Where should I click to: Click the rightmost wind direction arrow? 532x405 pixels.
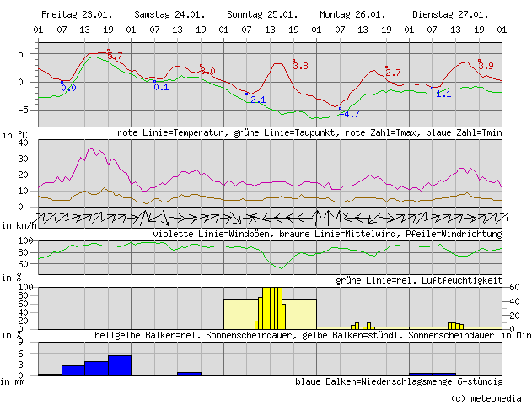[497, 218]
